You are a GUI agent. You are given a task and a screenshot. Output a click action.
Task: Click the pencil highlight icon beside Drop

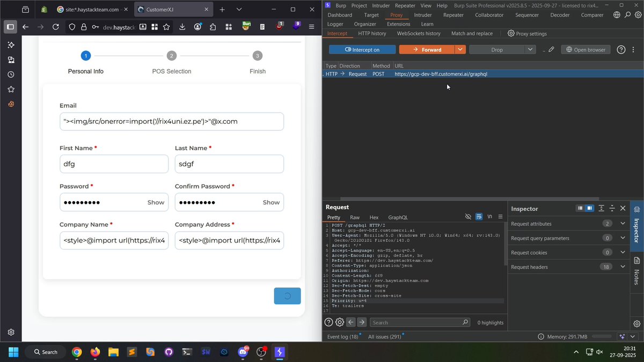click(551, 49)
